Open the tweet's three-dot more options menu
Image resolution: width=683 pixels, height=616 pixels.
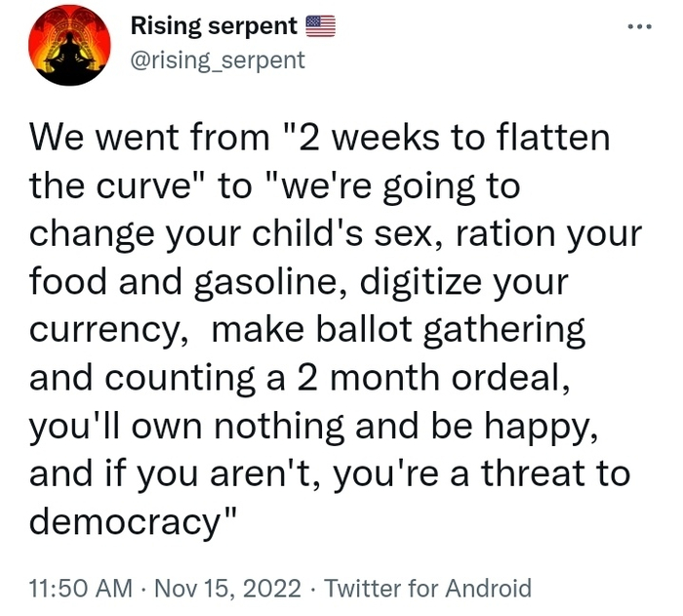tap(637, 26)
